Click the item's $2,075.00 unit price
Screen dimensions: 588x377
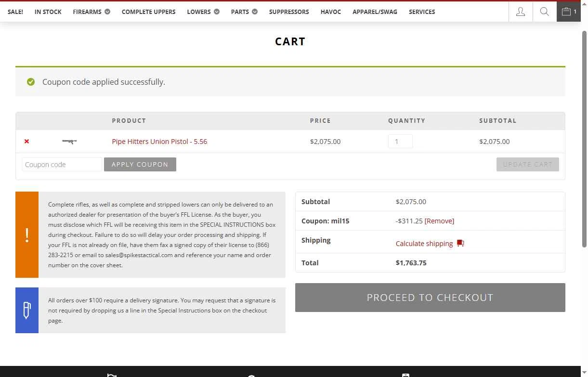click(x=325, y=142)
